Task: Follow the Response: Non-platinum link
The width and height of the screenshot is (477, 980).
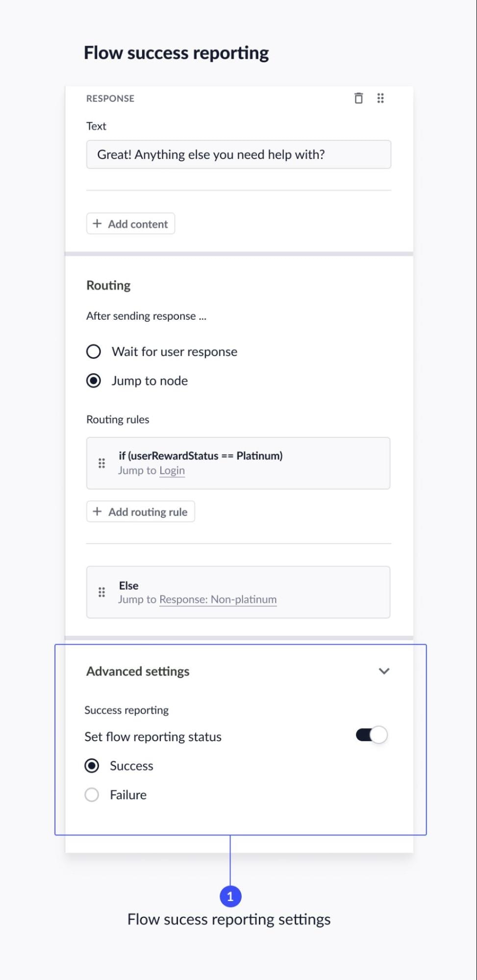Action: pos(218,600)
